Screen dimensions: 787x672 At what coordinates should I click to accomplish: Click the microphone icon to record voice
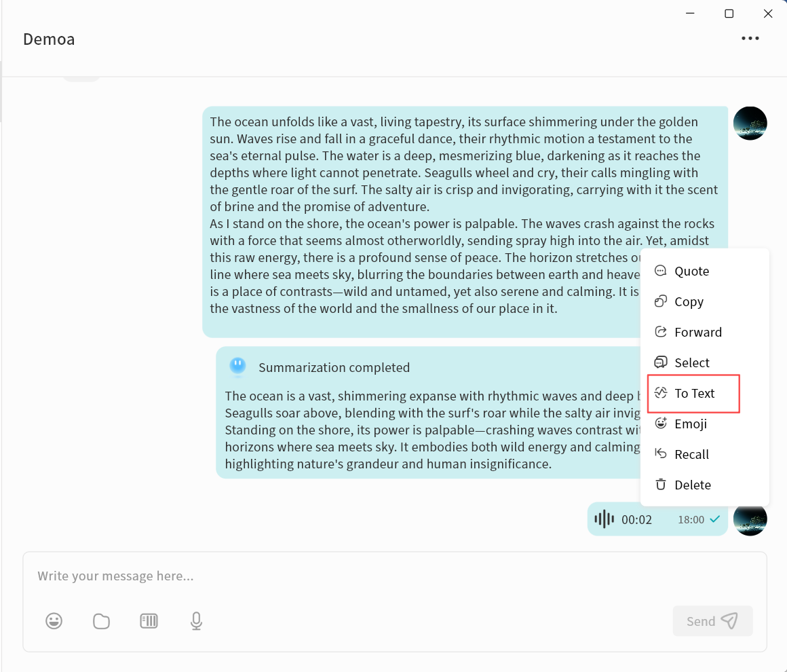coord(196,620)
